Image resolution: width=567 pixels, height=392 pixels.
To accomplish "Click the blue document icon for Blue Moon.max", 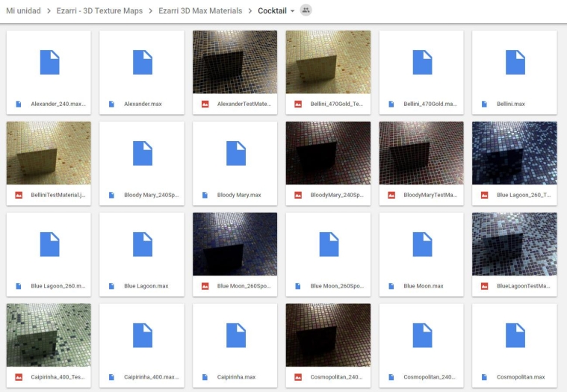I will click(x=422, y=244).
